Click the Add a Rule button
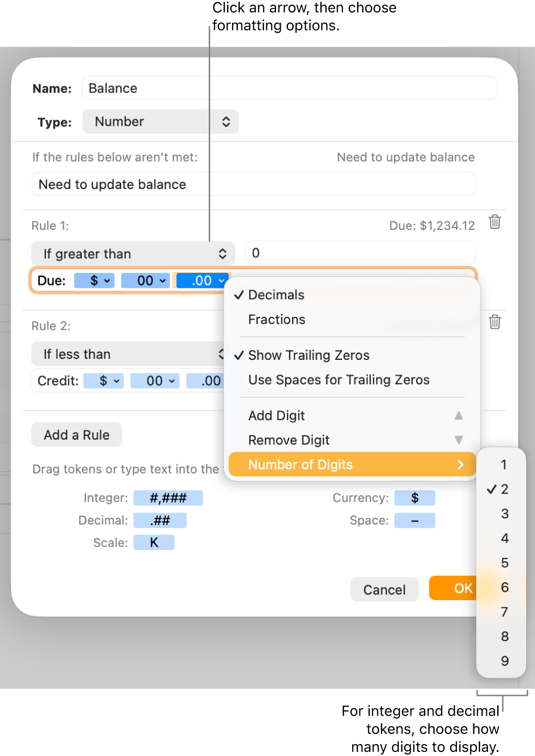Viewport: 535px width, 756px height. (x=76, y=434)
